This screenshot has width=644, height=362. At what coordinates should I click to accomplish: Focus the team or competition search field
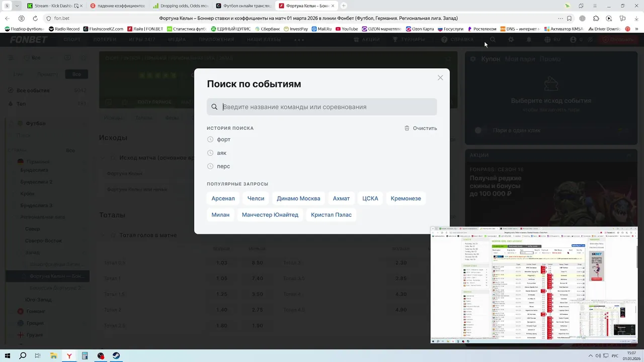[321, 107]
